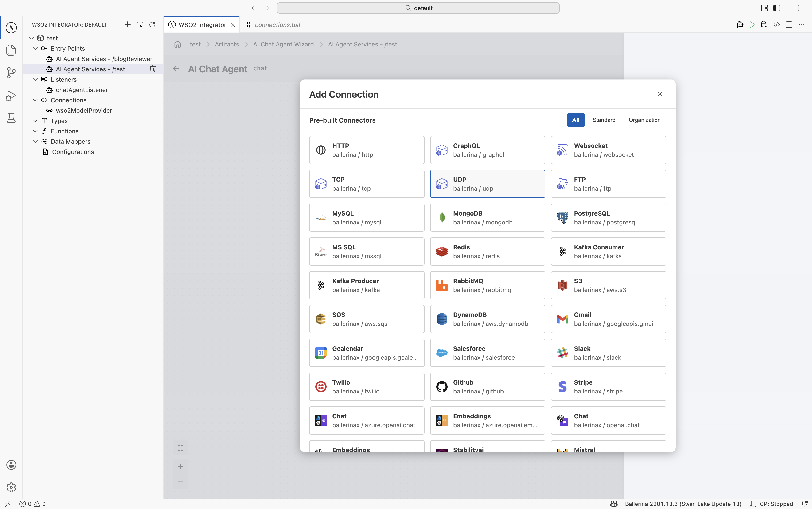
Task: Select the chatAgentListener tree item
Action: 93,90
